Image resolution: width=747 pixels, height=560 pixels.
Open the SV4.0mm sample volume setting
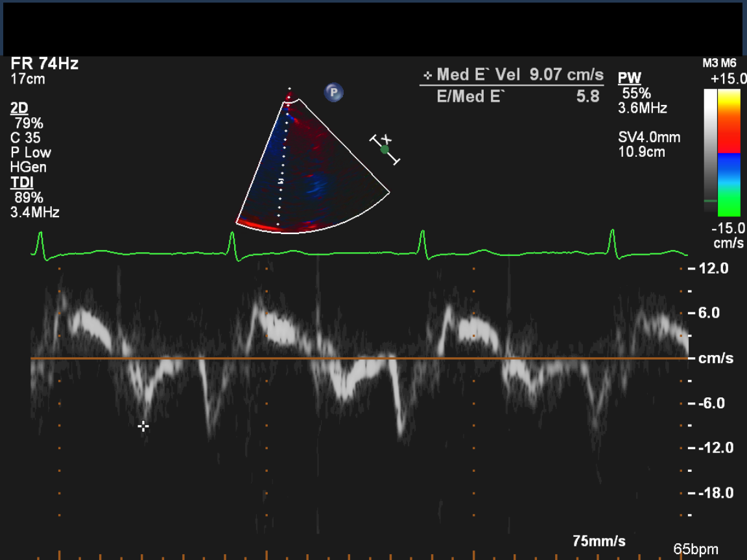coord(650,138)
